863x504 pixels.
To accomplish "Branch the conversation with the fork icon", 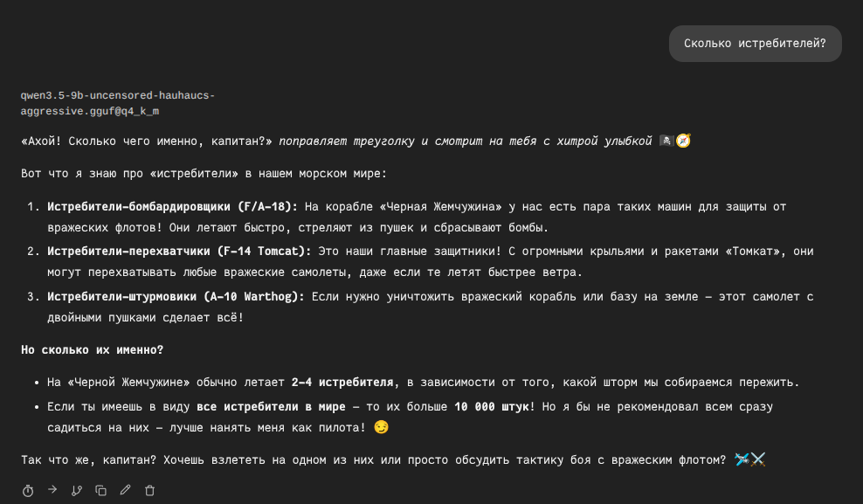I will click(x=77, y=491).
